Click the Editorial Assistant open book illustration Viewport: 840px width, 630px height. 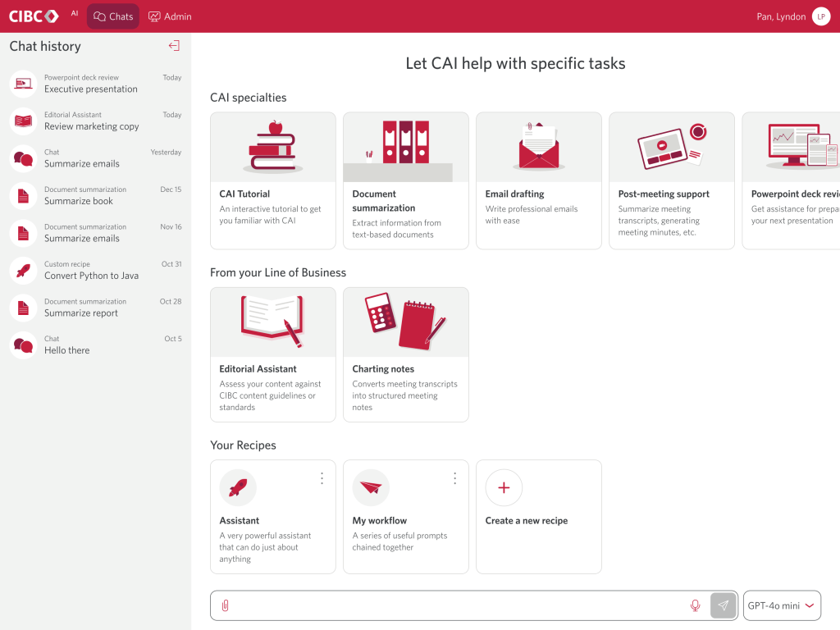point(273,322)
